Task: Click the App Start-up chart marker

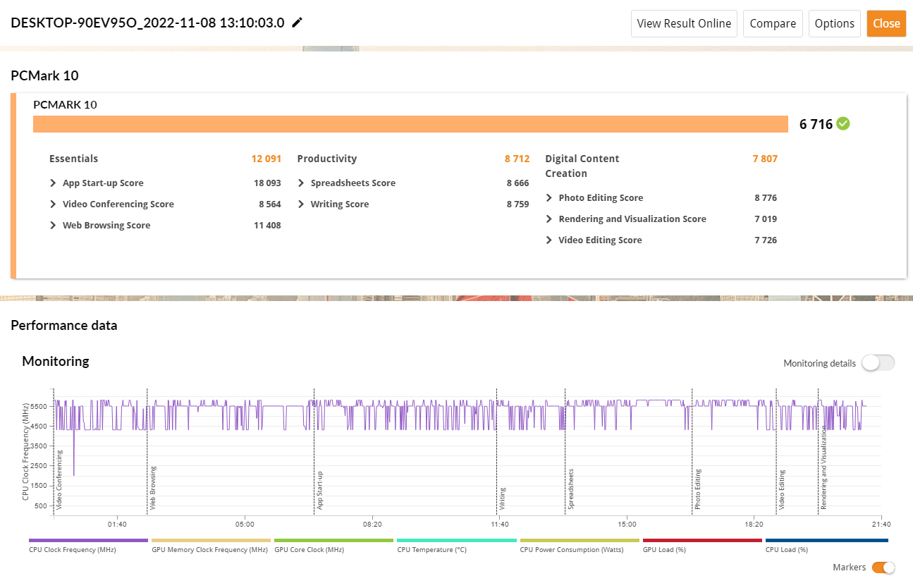Action: pos(319,490)
